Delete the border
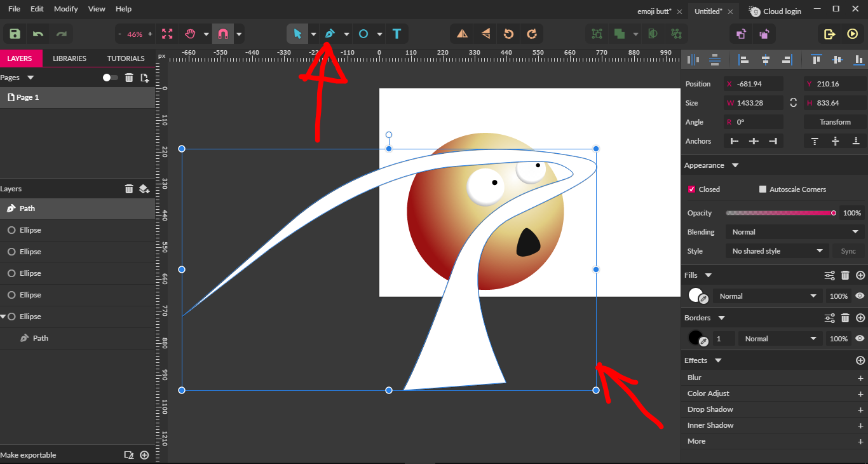Screen dimensions: 868x464 (845, 318)
